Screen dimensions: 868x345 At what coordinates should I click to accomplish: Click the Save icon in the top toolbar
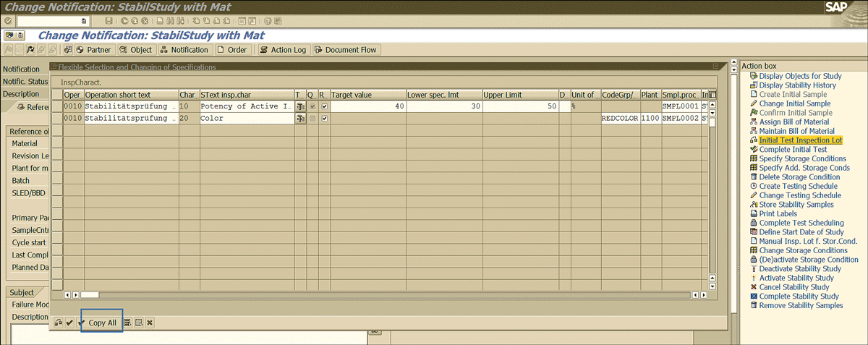pos(109,21)
